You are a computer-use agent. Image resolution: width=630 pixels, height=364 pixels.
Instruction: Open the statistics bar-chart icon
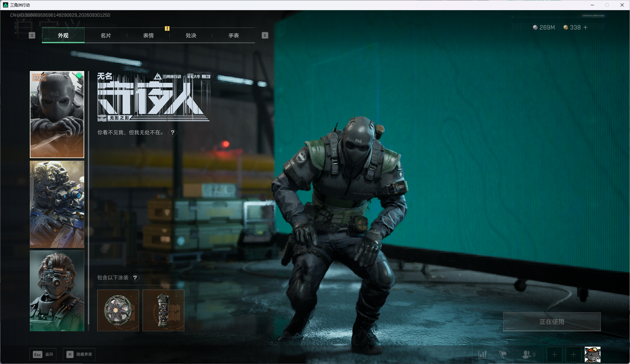482,355
